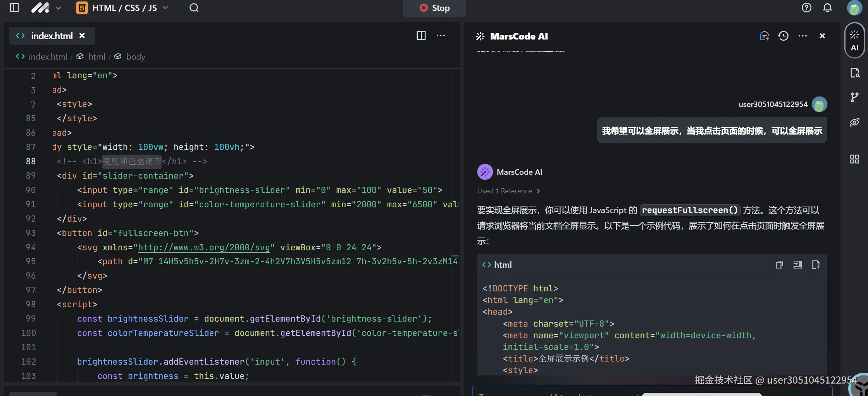Click line number 101 in the gutter
Viewport: 868px width, 396px height.
point(28,348)
